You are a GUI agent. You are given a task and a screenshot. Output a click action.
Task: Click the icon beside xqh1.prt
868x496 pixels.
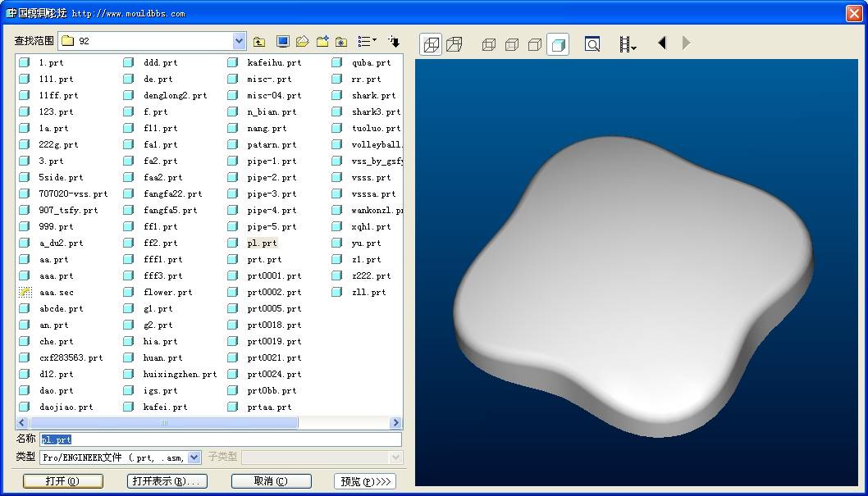coord(336,227)
